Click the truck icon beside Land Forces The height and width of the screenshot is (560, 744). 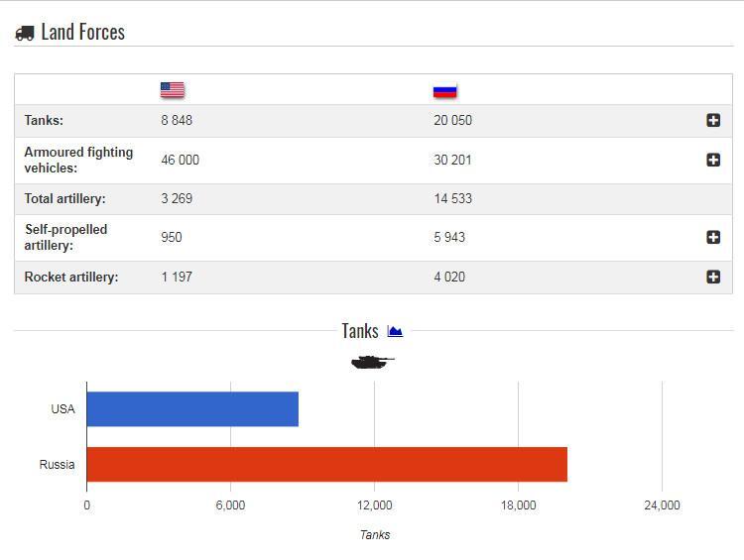point(25,33)
